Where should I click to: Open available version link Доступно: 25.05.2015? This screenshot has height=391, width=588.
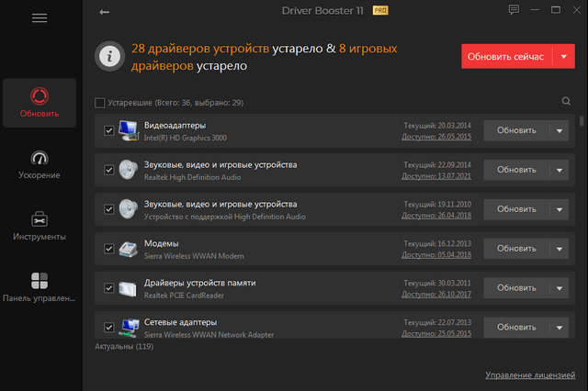tap(436, 333)
